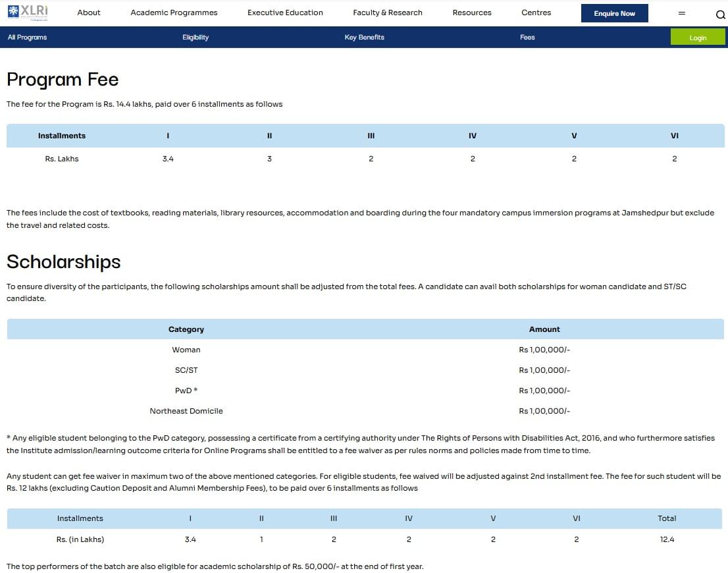Open the Centres menu

click(536, 13)
